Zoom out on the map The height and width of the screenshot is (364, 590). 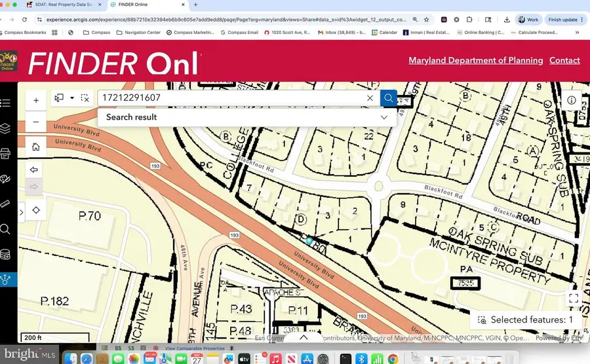[36, 122]
